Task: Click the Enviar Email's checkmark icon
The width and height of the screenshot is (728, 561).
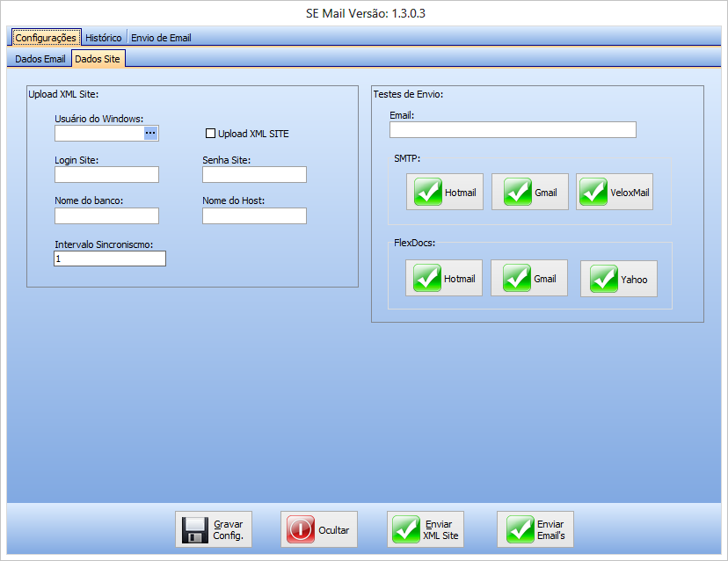Action: pyautogui.click(x=516, y=530)
